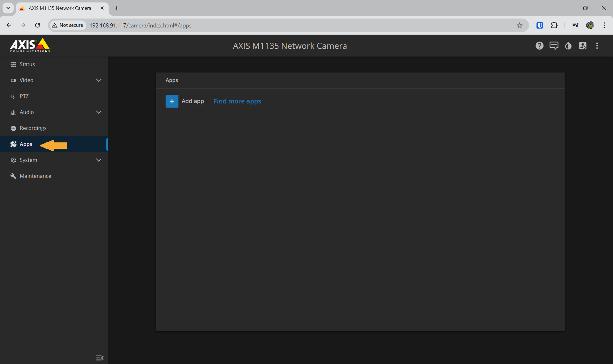
Task: Click the Apps puzzle piece icon
Action: pyautogui.click(x=13, y=144)
